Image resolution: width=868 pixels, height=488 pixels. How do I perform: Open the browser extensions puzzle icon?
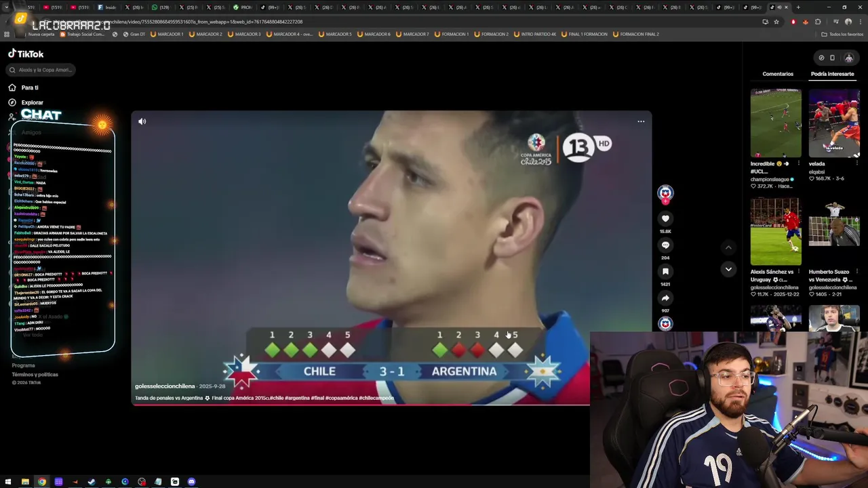click(818, 22)
